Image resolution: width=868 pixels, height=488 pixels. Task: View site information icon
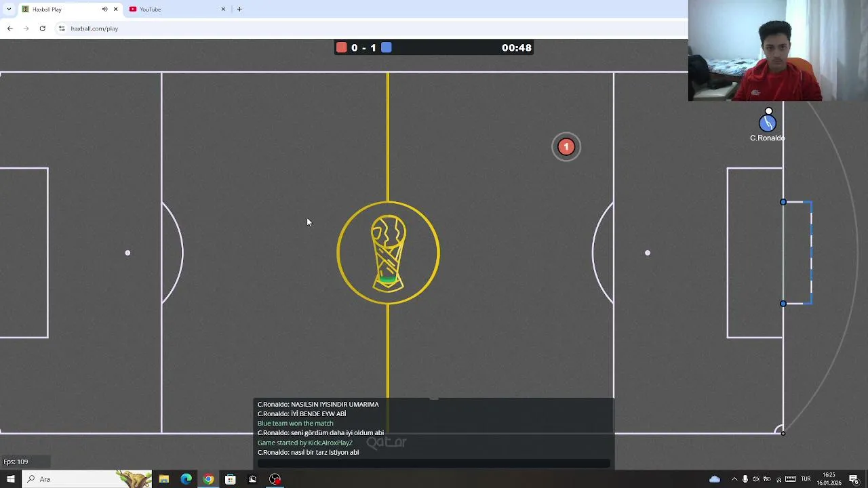click(x=62, y=28)
